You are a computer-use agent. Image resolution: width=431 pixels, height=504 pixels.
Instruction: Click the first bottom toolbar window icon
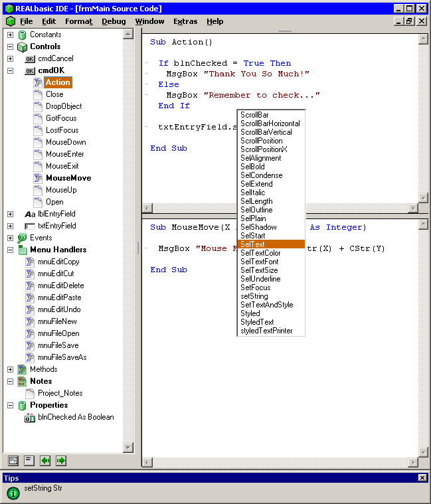[13, 461]
